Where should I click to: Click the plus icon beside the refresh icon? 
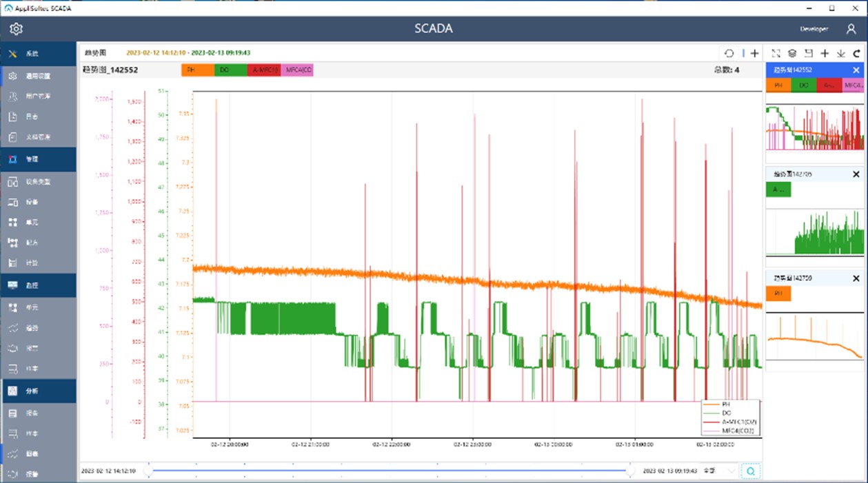click(x=755, y=53)
